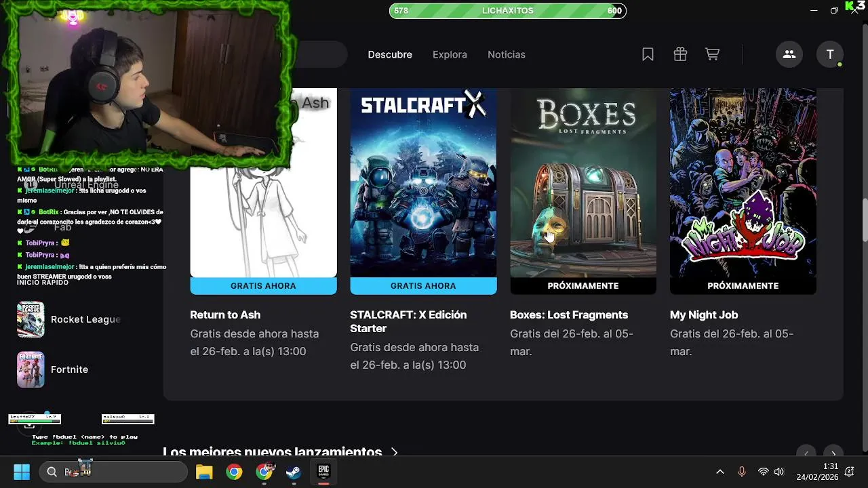Click the Windows Start button

22,472
